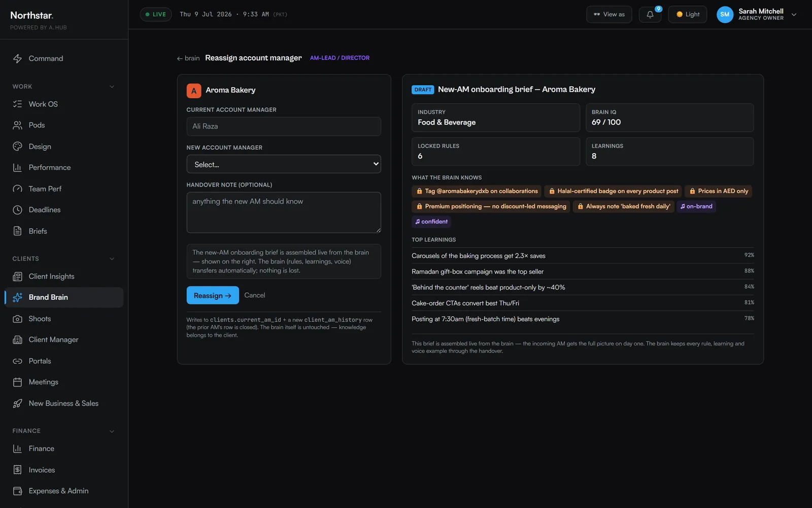
Task: Collapse the FINANCE sidebar section
Action: pos(112,431)
